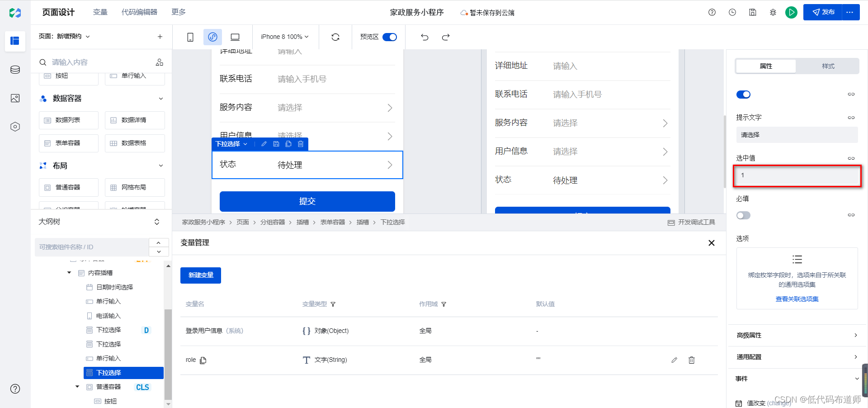
Task: Toggle the 预览区 switch
Action: point(390,37)
